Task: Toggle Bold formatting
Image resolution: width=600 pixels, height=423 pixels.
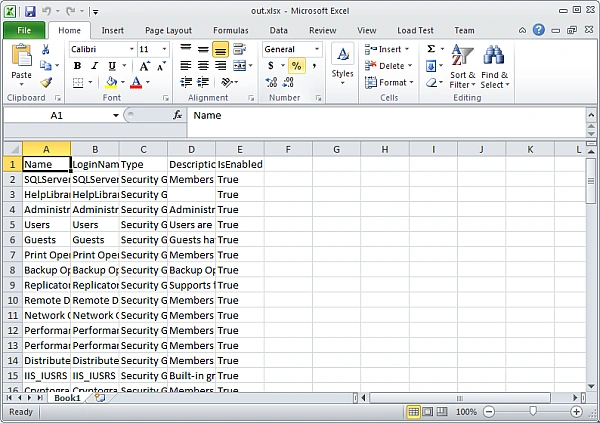Action: [x=77, y=66]
